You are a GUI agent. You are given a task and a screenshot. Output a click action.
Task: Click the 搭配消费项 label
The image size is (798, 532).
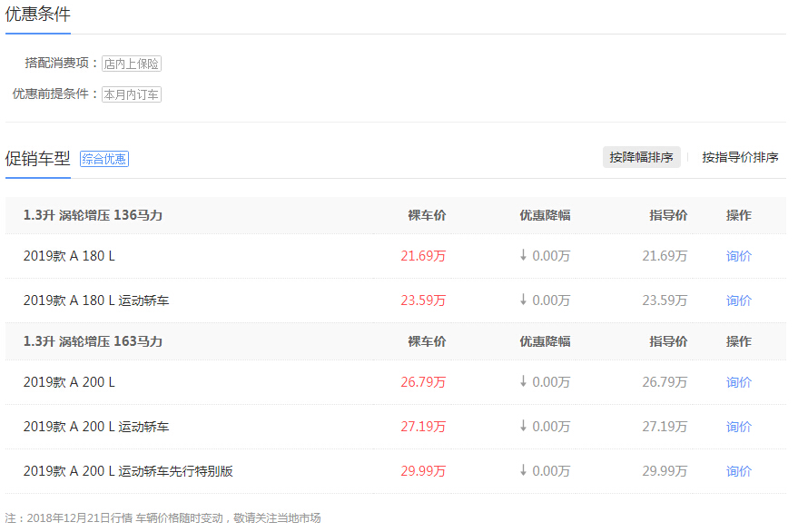(x=61, y=64)
